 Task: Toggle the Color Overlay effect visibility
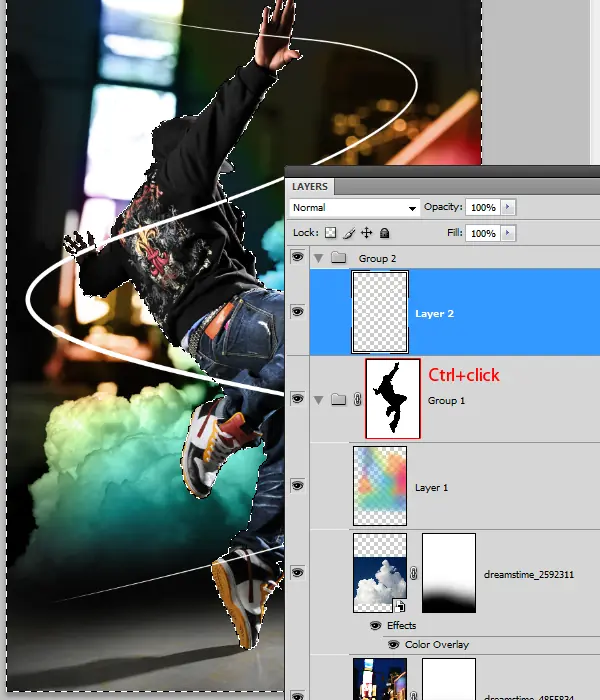coord(393,645)
